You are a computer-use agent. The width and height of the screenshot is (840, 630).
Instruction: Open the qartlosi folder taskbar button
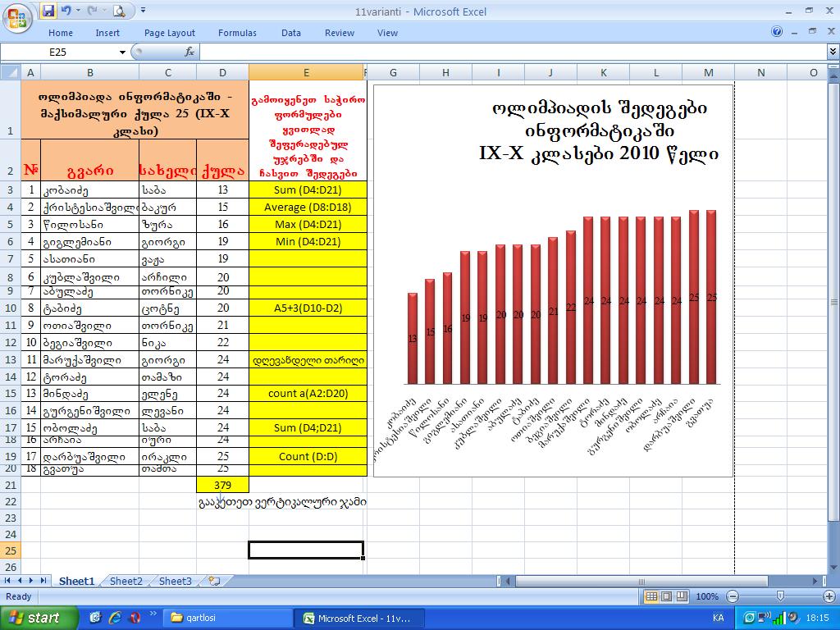coord(227,618)
